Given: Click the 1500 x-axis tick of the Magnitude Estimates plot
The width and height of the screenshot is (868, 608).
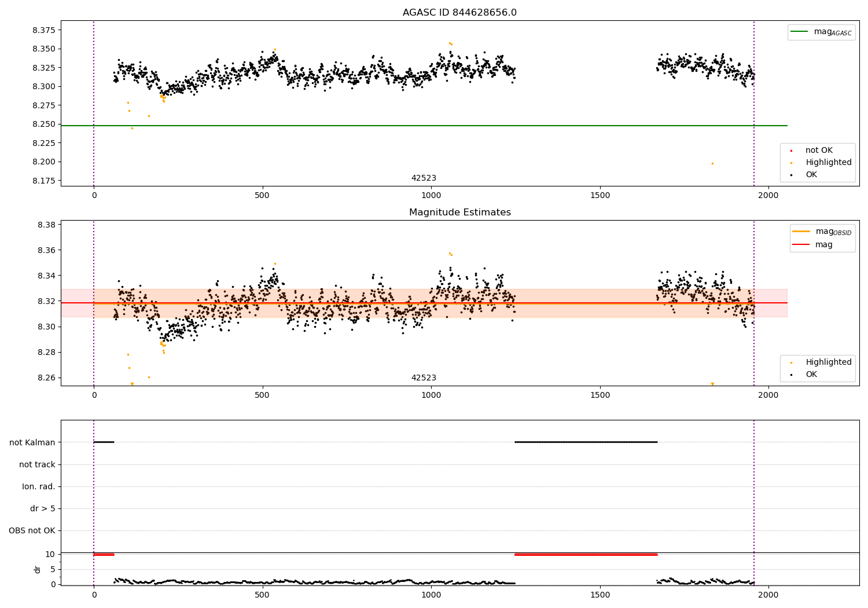Looking at the screenshot, I should (600, 395).
